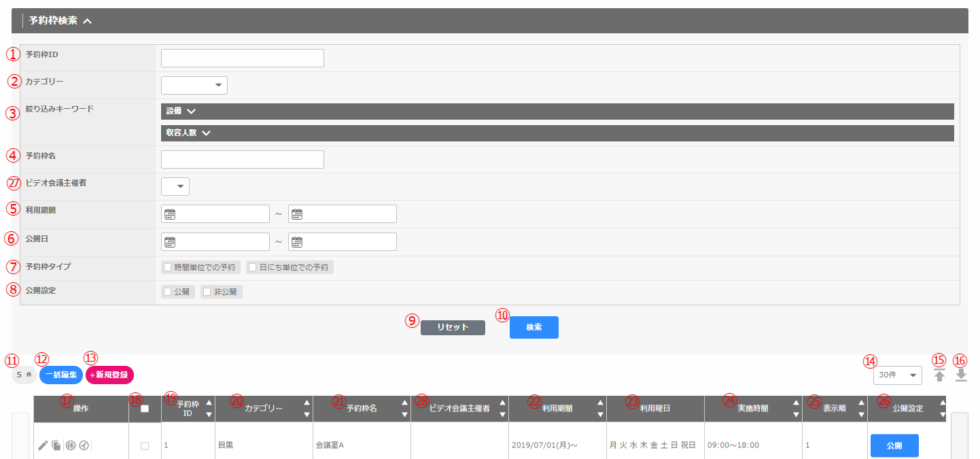The height and width of the screenshot is (459, 980).
Task: Click the 休 holiday settings icon
Action: (x=70, y=446)
